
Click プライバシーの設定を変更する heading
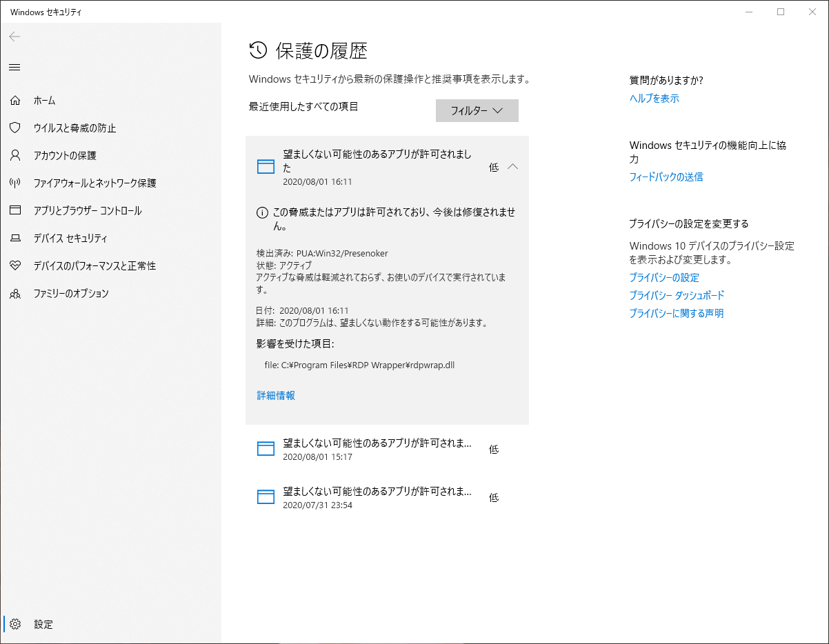pyautogui.click(x=689, y=223)
